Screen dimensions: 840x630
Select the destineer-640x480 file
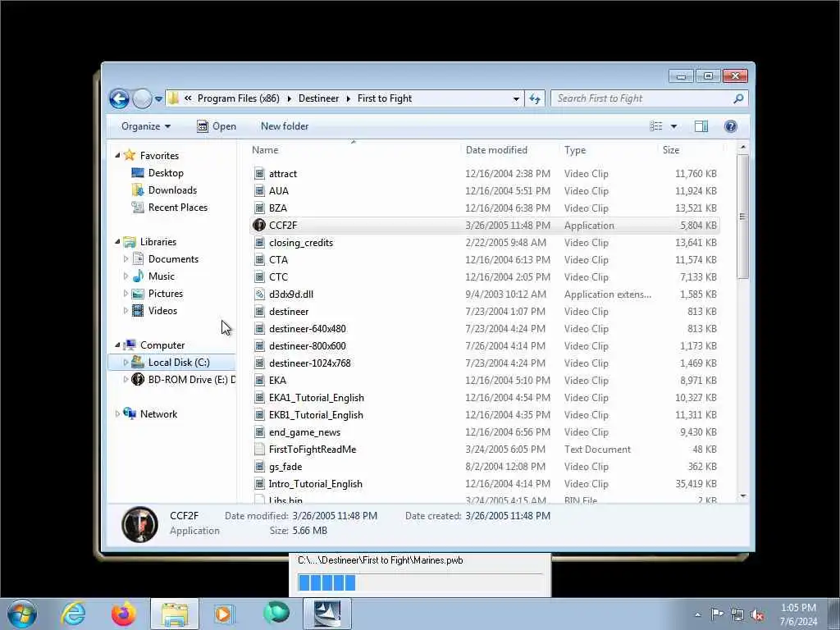pyautogui.click(x=307, y=328)
